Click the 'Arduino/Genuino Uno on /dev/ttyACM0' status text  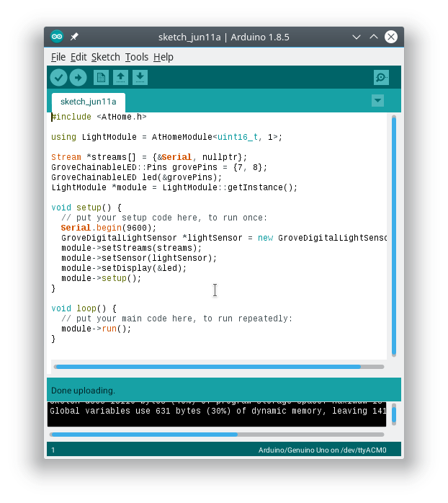[322, 450]
